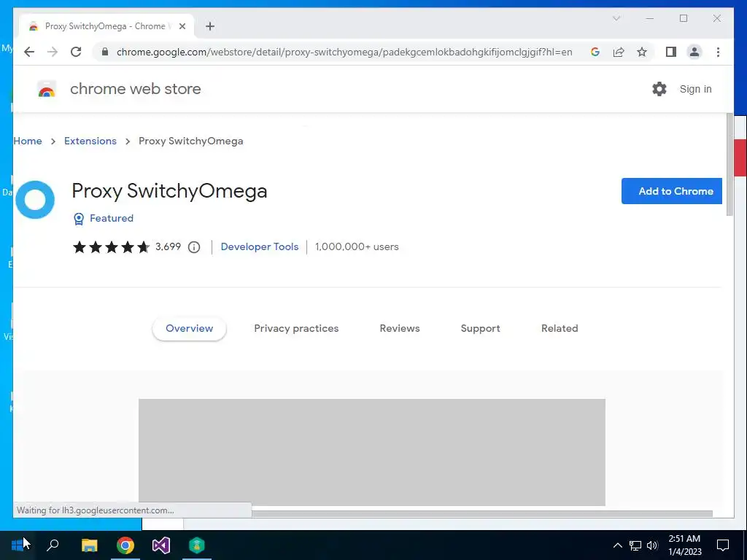The width and height of the screenshot is (747, 560).
Task: Open File Explorer from taskbar
Action: tap(89, 545)
